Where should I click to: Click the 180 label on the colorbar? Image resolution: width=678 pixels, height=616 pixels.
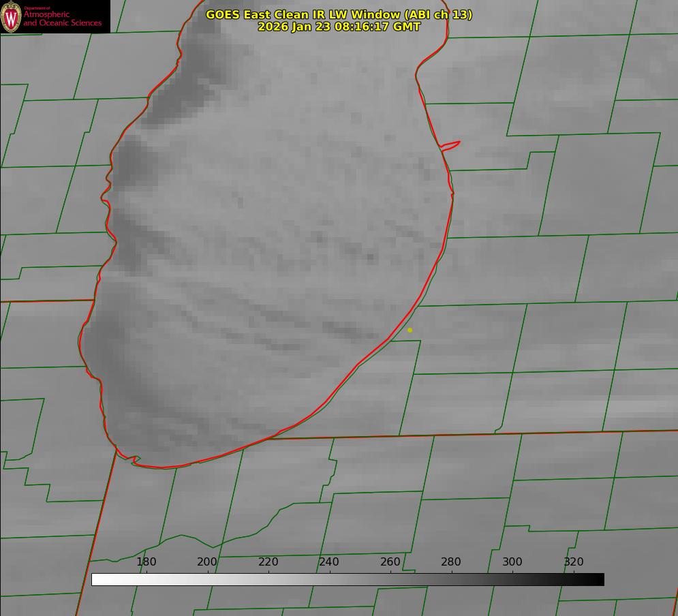(x=147, y=561)
